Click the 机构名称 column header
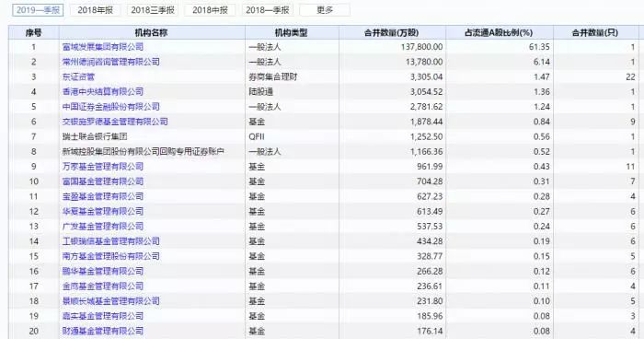Screen dimensions: 644x339 point(152,32)
